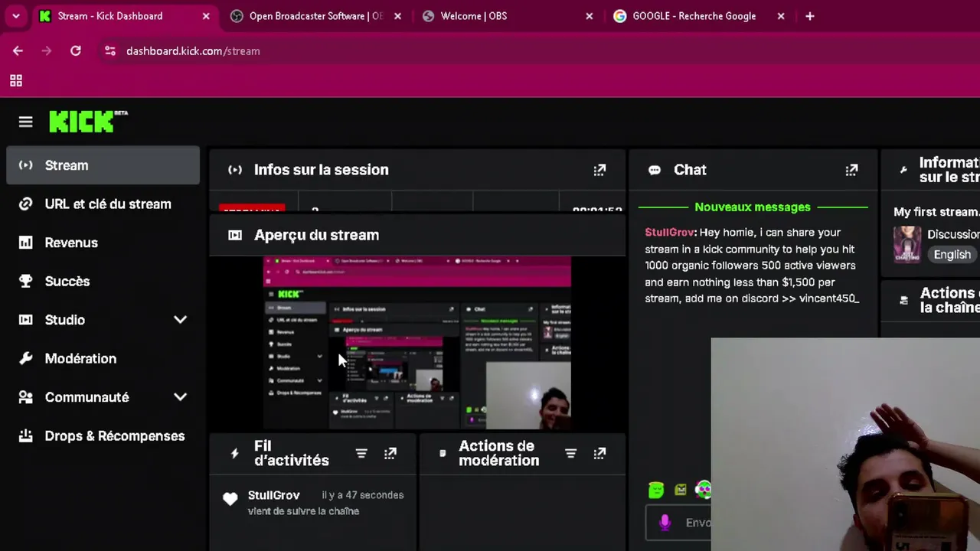The width and height of the screenshot is (980, 551).
Task: Click the lightning icon of Fil d'activités
Action: coord(235,454)
